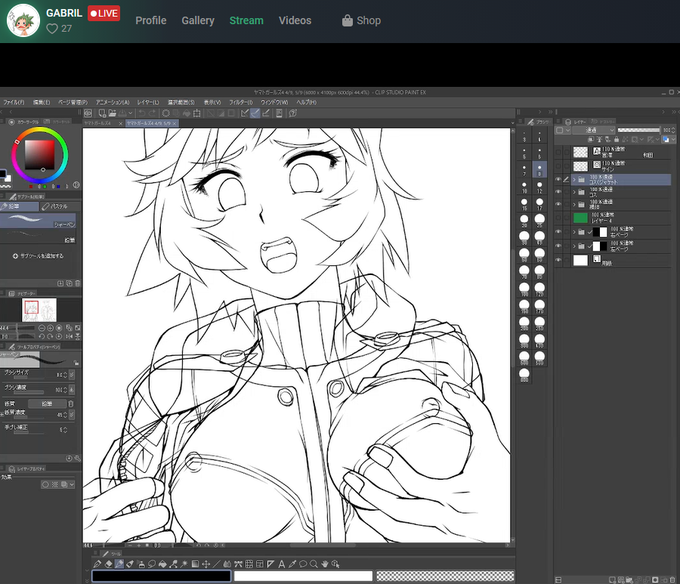Screen dimensions: 680x584
Task: Open the Profile link in the site header
Action: tap(150, 20)
